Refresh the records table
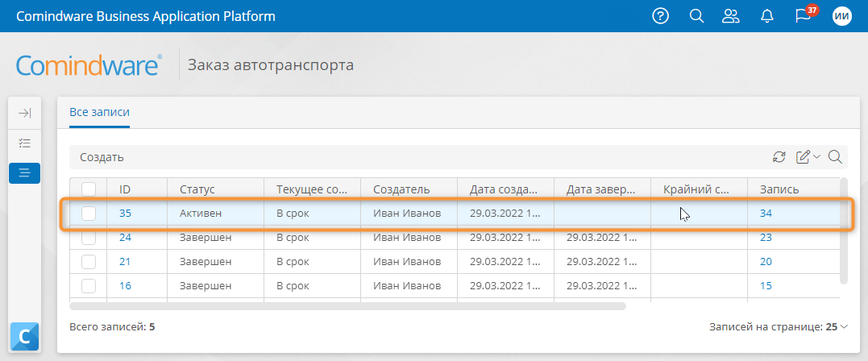Image resolution: width=868 pixels, height=361 pixels. (x=779, y=157)
